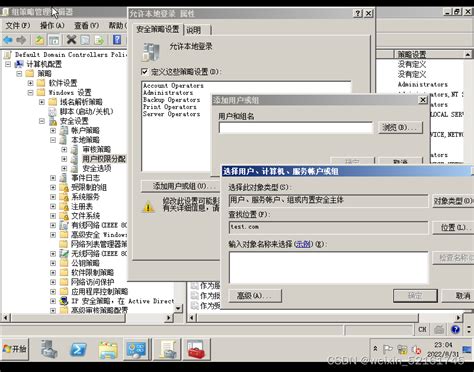The height and width of the screenshot is (372, 474).
Task: Open the 文件 menu
Action: point(18,25)
